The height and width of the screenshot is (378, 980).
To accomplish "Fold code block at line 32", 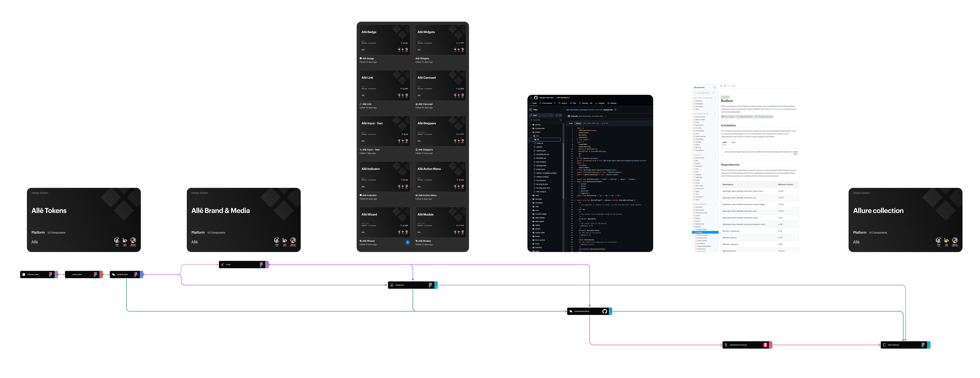I will tap(575, 200).
